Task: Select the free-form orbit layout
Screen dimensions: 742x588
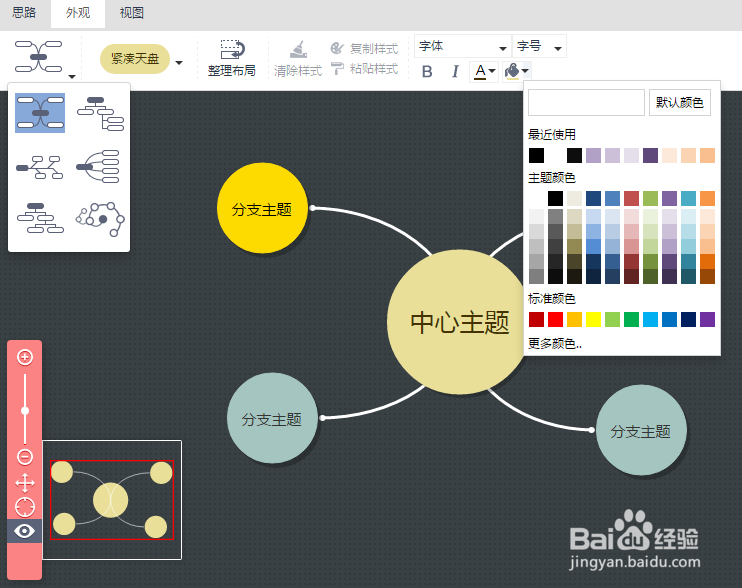Action: tap(100, 219)
